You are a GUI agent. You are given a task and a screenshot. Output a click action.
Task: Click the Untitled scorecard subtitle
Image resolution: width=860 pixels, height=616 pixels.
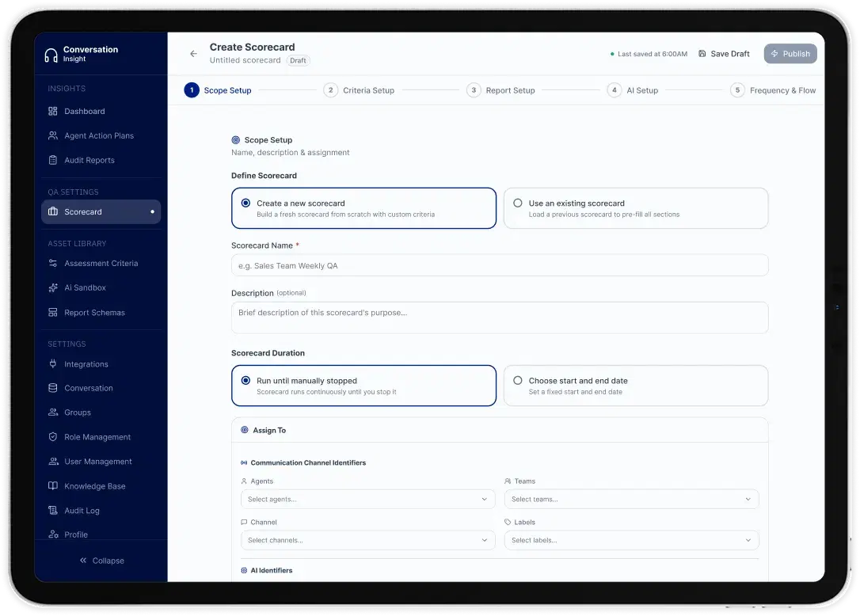click(245, 60)
